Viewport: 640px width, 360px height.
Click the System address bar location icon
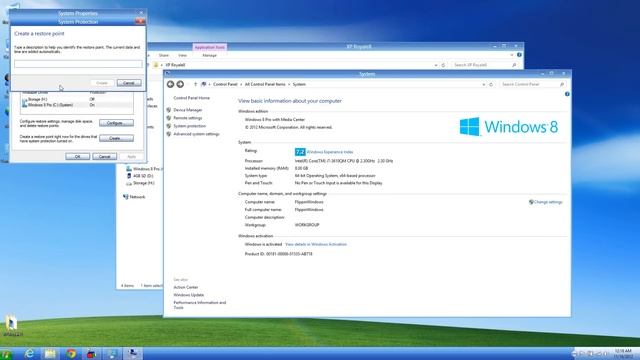click(204, 84)
